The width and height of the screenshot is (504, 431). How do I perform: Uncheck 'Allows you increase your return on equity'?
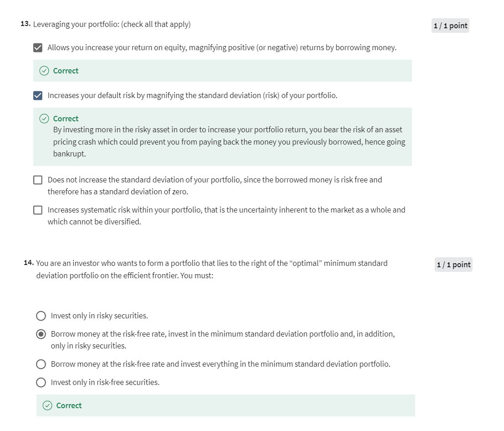38,47
